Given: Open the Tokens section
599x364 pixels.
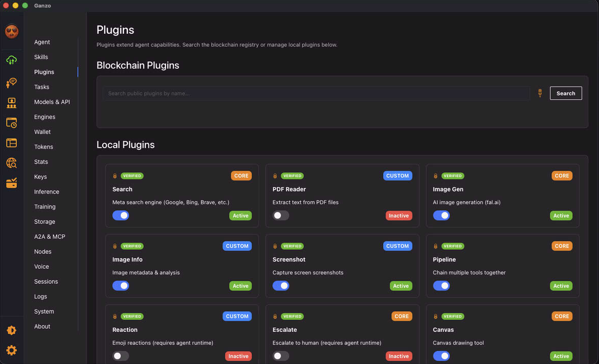Looking at the screenshot, I should pyautogui.click(x=43, y=147).
